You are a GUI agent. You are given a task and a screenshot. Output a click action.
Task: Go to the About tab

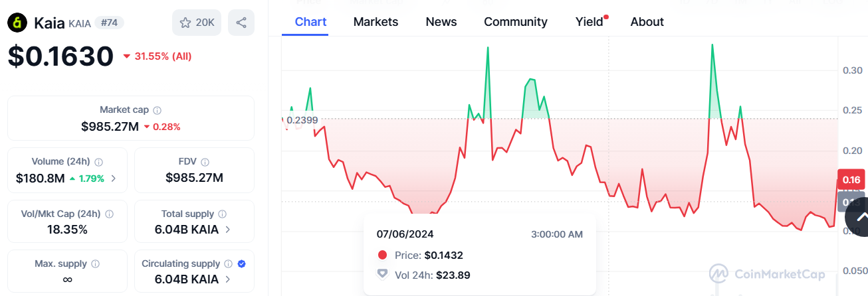[647, 22]
